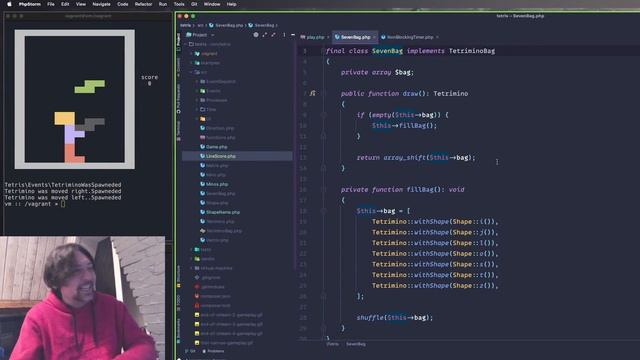The width and height of the screenshot is (640, 360).
Task: Click the terminal prompt in the vagrant window
Action: pos(34,204)
